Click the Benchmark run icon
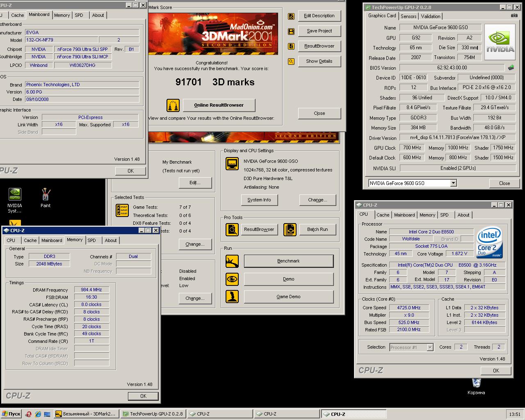525x420 pixels. point(232,261)
